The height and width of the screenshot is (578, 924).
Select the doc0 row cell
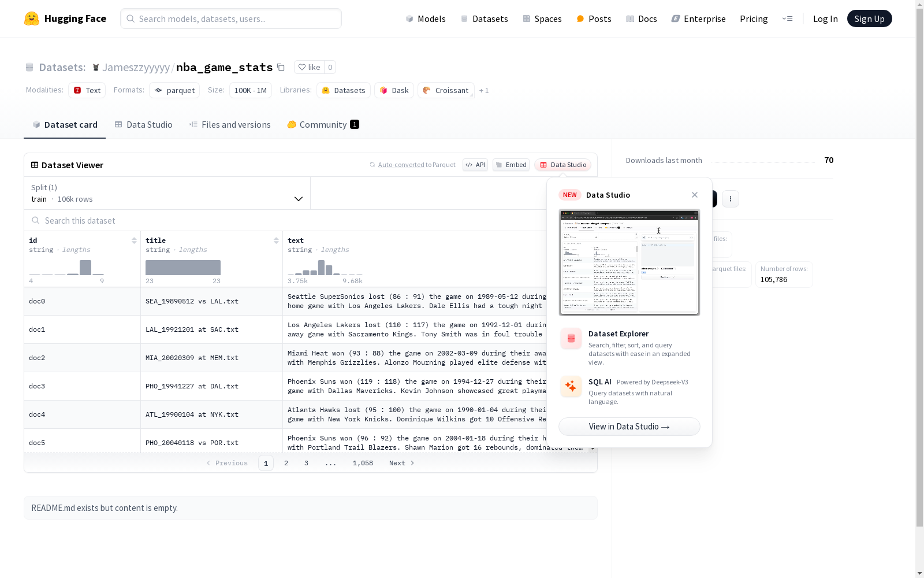click(x=82, y=301)
